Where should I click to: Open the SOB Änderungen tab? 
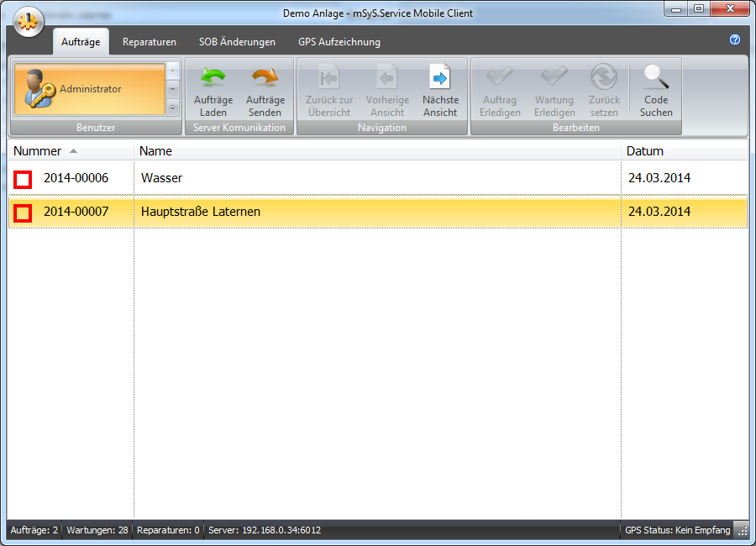[237, 42]
